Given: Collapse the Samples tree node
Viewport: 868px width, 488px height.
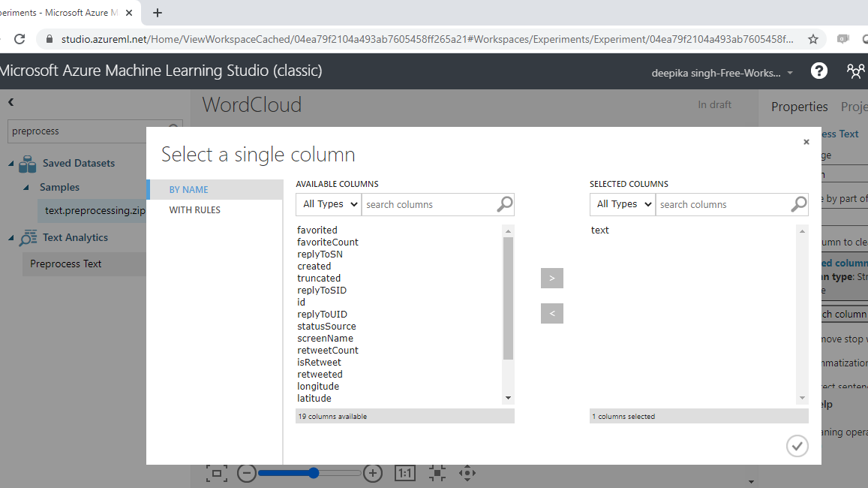Looking at the screenshot, I should (x=26, y=187).
